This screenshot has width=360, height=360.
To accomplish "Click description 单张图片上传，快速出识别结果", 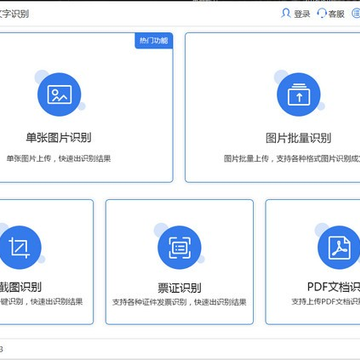I will (x=59, y=158).
